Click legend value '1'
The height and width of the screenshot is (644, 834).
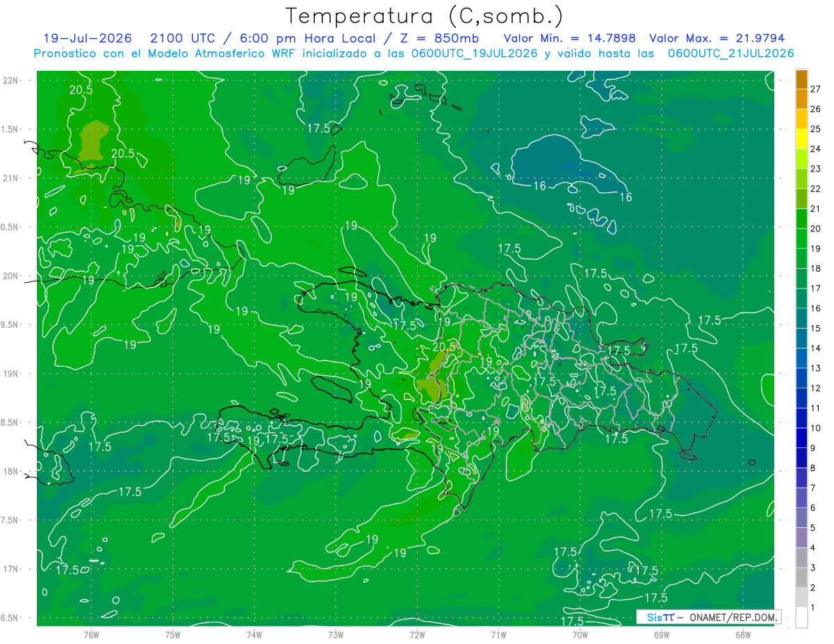813,608
